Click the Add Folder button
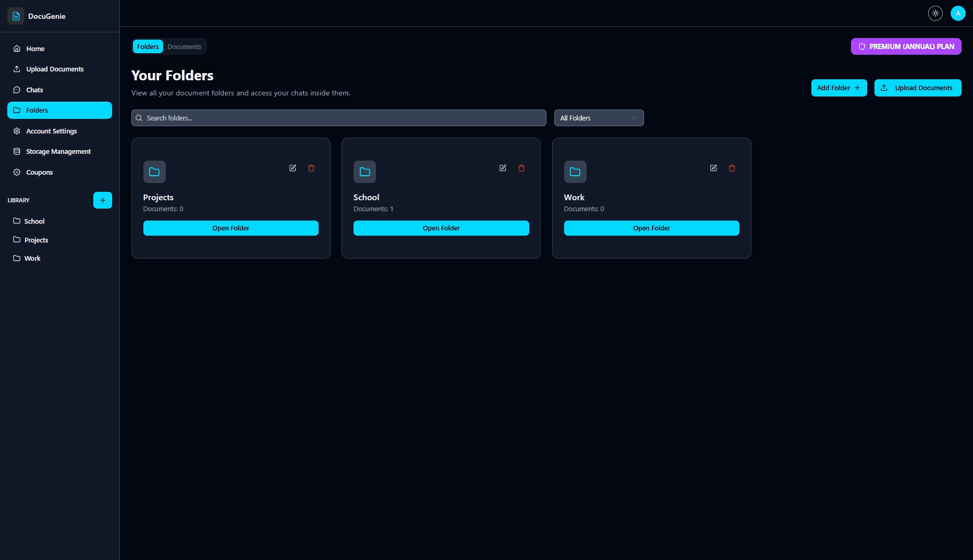The width and height of the screenshot is (973, 560). point(839,88)
